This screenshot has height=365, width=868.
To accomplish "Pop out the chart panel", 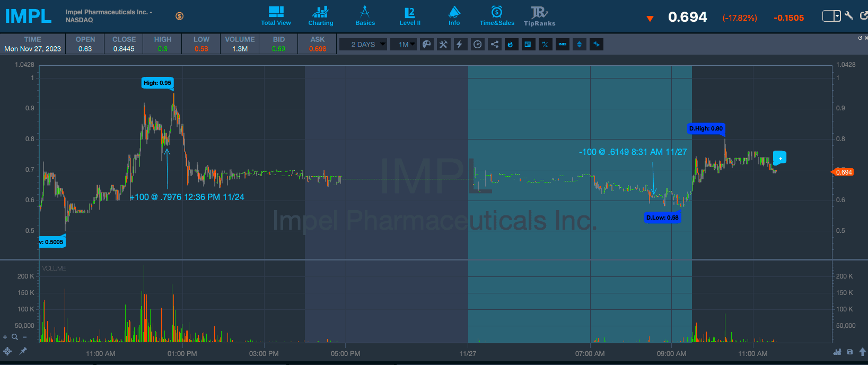I will [x=860, y=38].
